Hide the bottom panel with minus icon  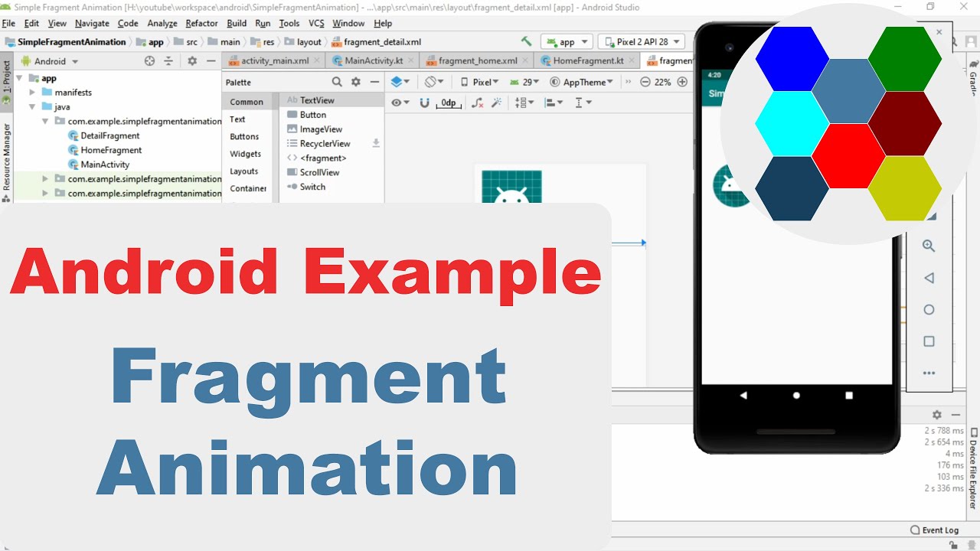[955, 414]
